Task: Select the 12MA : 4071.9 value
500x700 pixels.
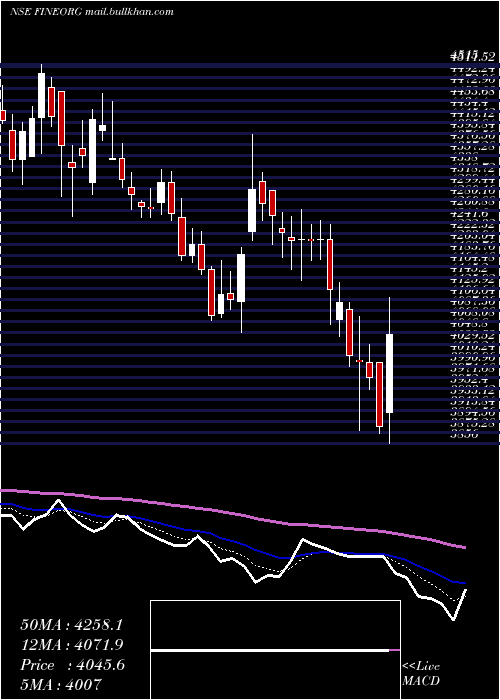Action: (x=72, y=645)
